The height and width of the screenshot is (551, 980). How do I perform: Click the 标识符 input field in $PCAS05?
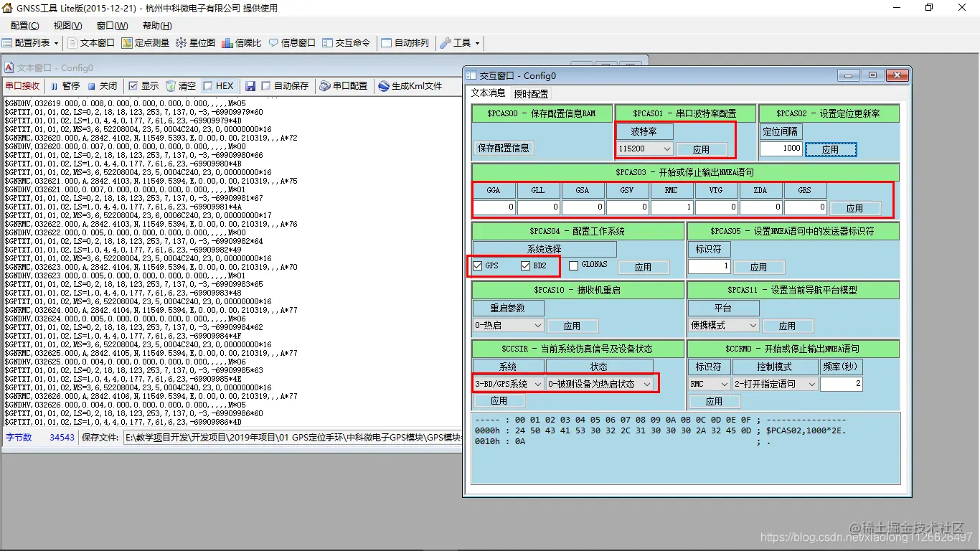[709, 266]
